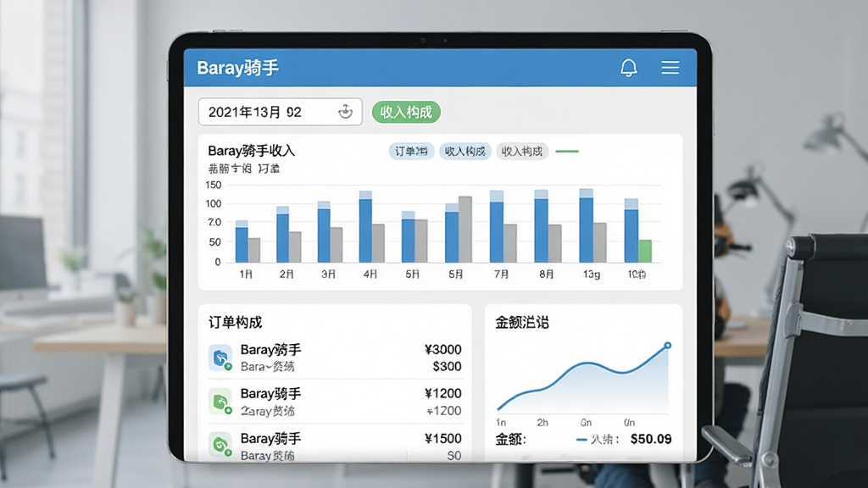Select the gray 收入构成 chip in the chart card
This screenshot has width=868, height=488.
pos(522,151)
